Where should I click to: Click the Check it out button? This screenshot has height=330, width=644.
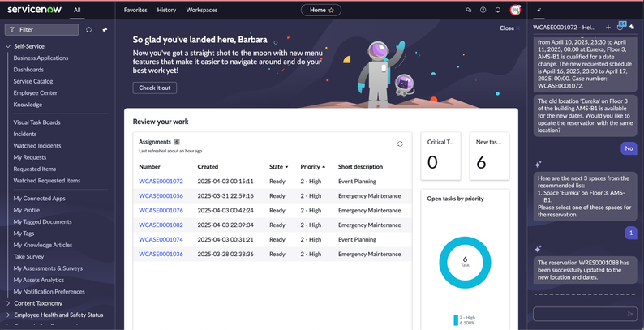[x=154, y=88]
